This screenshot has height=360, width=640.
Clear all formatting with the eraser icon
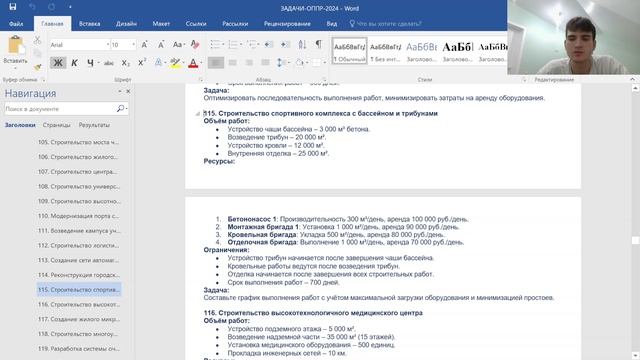click(x=195, y=44)
